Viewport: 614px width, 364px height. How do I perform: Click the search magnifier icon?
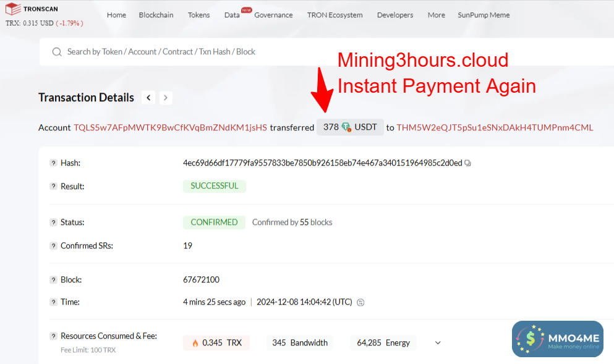coord(57,52)
